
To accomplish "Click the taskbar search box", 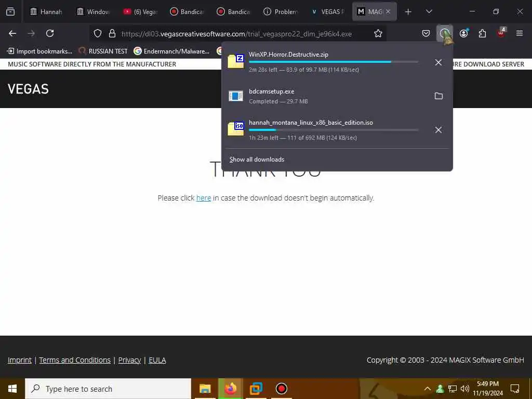I will (x=108, y=389).
